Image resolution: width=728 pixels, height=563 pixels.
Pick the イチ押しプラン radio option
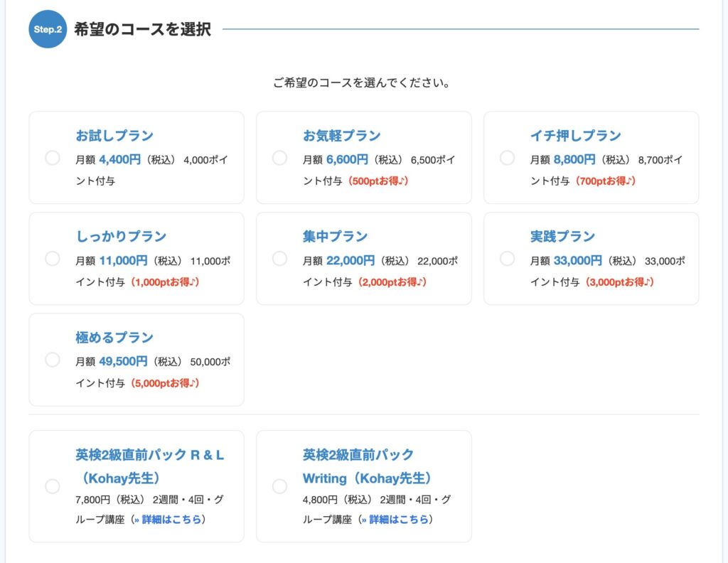(x=507, y=158)
